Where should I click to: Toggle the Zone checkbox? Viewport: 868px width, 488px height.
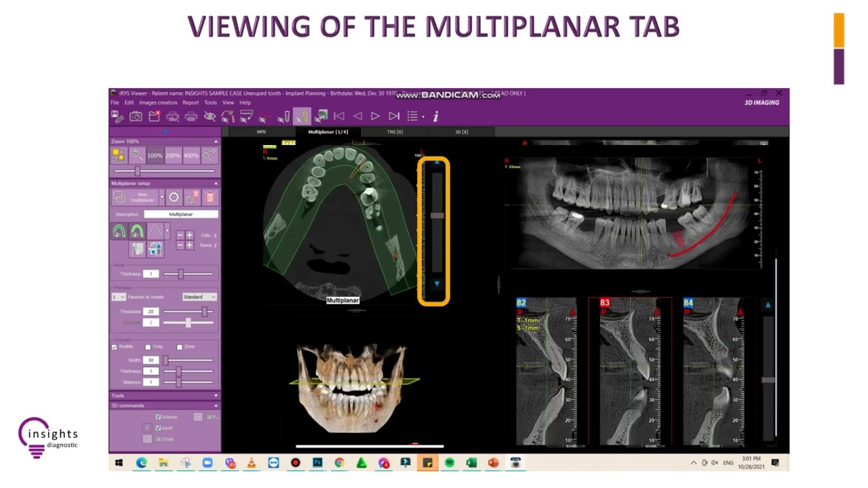[180, 347]
